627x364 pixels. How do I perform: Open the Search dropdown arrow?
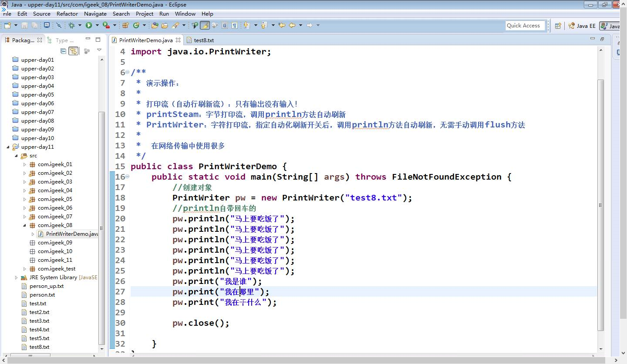pyautogui.click(x=184, y=25)
